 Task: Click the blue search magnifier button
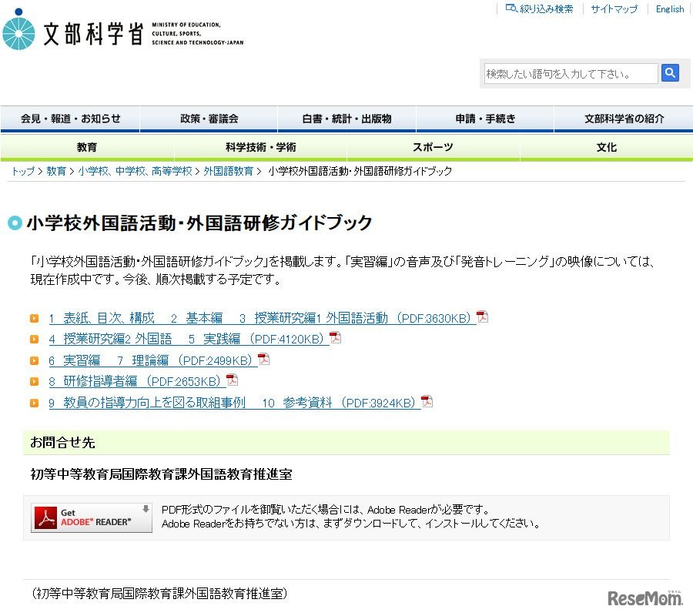(670, 72)
